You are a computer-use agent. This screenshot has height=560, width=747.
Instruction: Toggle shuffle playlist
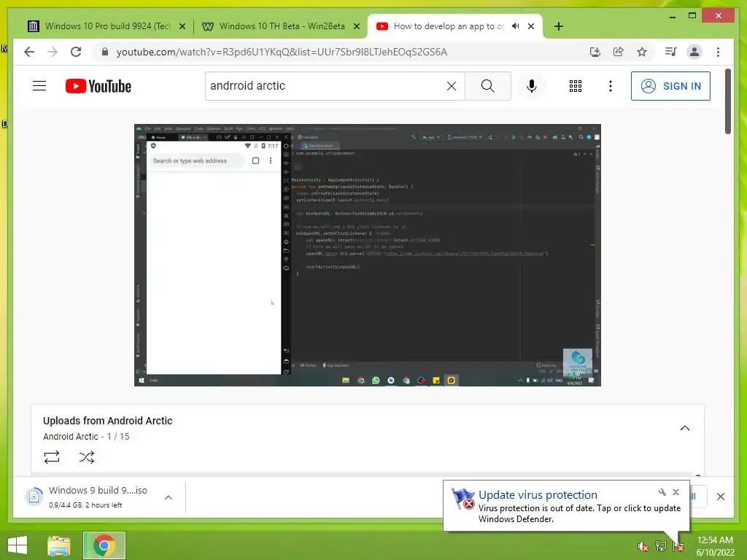click(x=86, y=457)
